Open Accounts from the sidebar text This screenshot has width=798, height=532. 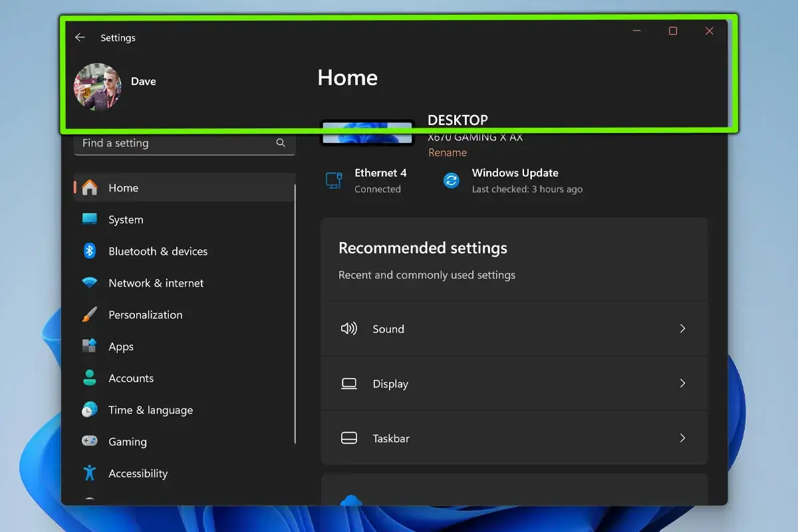point(131,378)
